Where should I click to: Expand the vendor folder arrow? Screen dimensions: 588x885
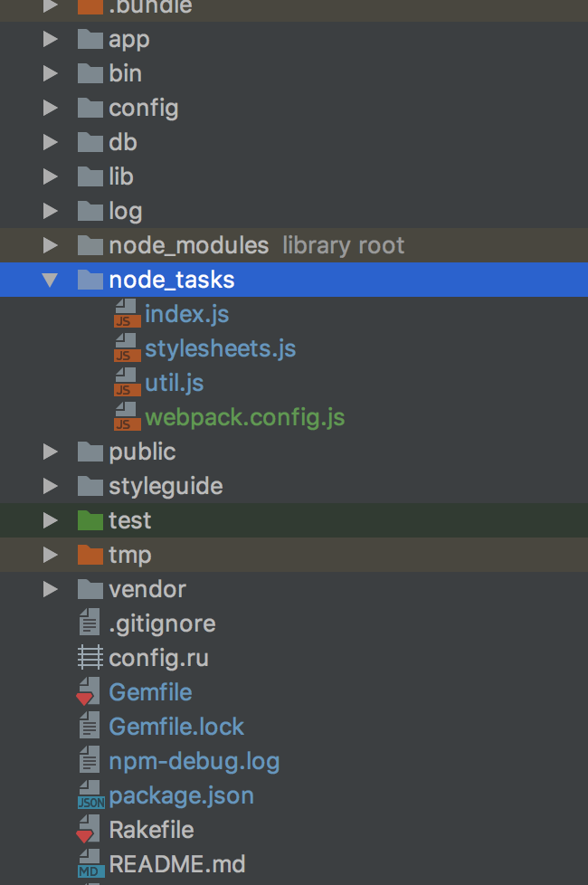click(51, 589)
